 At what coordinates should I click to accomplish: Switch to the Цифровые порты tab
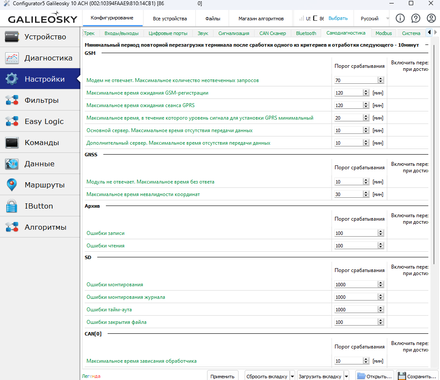[168, 33]
